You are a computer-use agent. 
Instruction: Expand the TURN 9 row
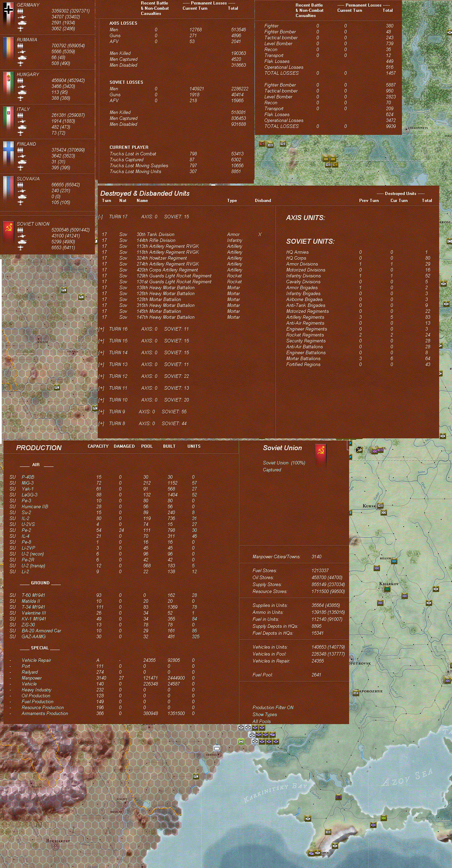101,412
